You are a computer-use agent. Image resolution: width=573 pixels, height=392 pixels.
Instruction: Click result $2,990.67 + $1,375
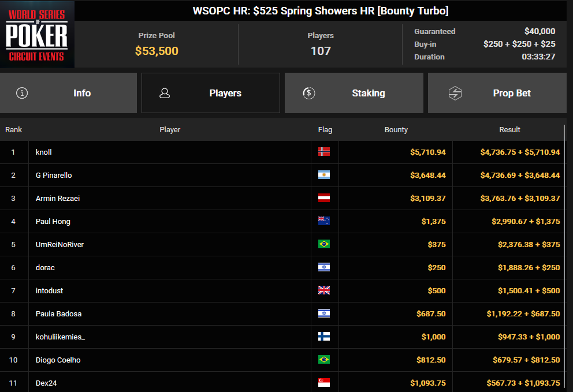(x=526, y=221)
